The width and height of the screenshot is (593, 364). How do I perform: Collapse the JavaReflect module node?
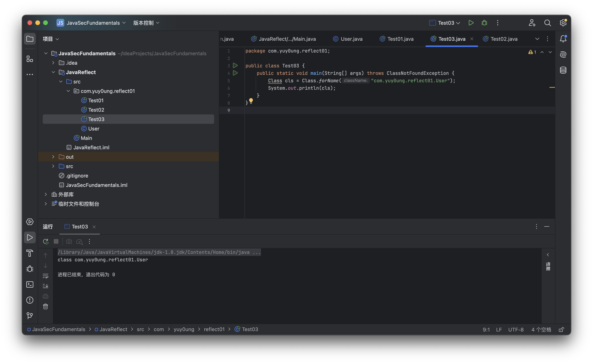(x=53, y=72)
